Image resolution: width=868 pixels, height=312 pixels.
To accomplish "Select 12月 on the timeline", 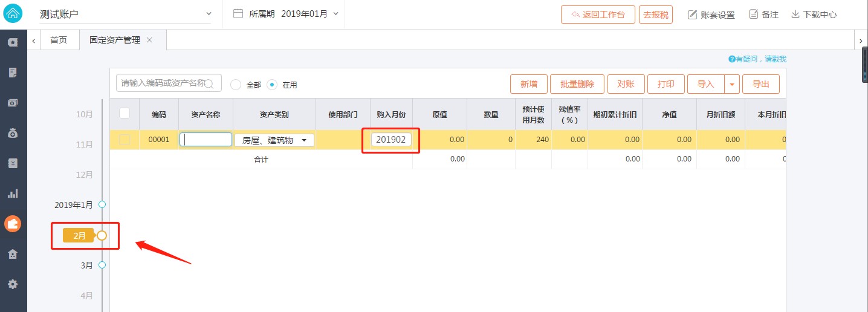I will pyautogui.click(x=85, y=175).
